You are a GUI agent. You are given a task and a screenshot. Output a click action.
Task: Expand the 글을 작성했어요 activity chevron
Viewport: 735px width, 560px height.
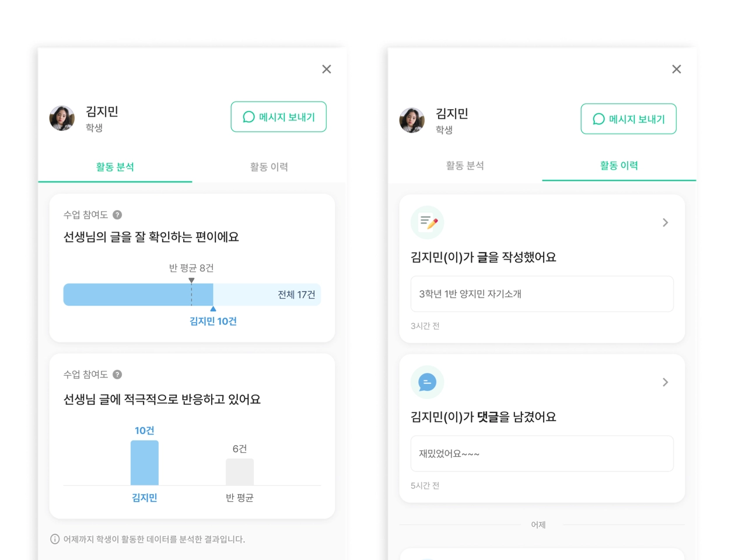pyautogui.click(x=666, y=222)
